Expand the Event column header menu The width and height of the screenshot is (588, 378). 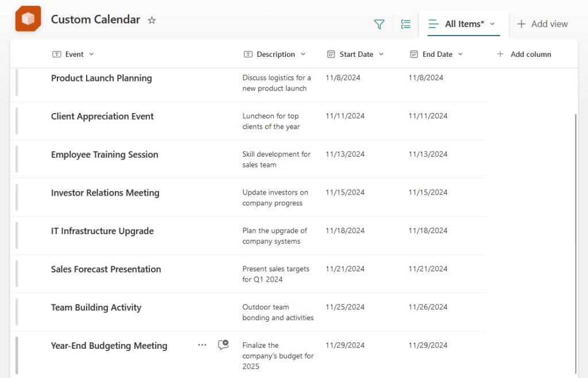click(91, 54)
